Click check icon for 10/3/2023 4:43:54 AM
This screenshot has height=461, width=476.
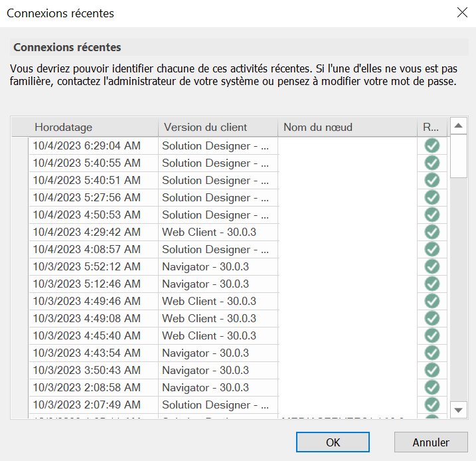pyautogui.click(x=432, y=353)
